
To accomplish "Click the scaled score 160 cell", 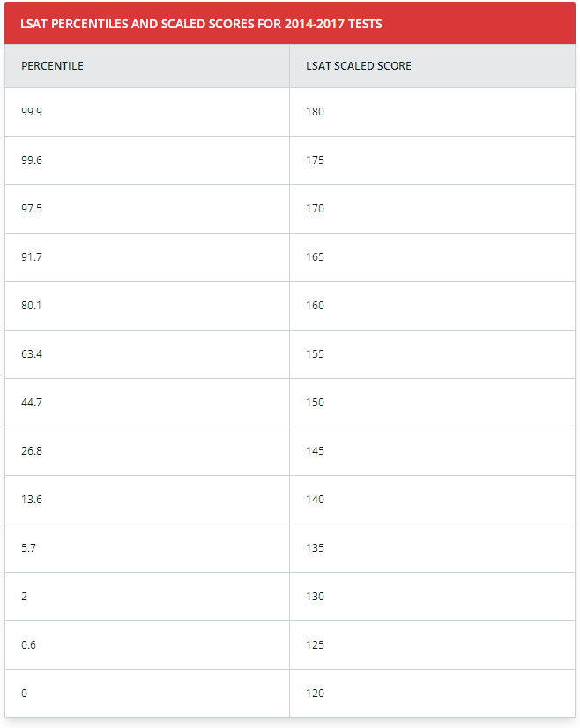I will (x=432, y=306).
